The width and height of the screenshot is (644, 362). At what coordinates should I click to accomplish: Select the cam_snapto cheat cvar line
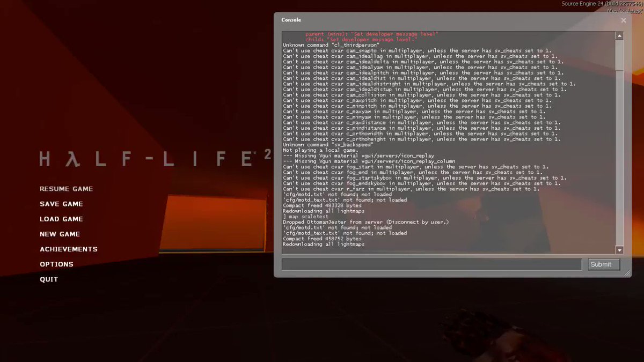pos(416,50)
